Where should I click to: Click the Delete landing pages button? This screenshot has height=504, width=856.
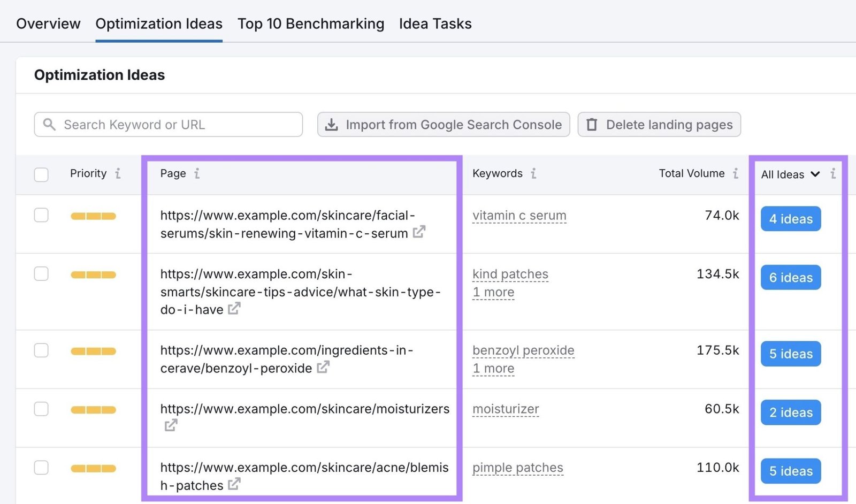pos(659,124)
